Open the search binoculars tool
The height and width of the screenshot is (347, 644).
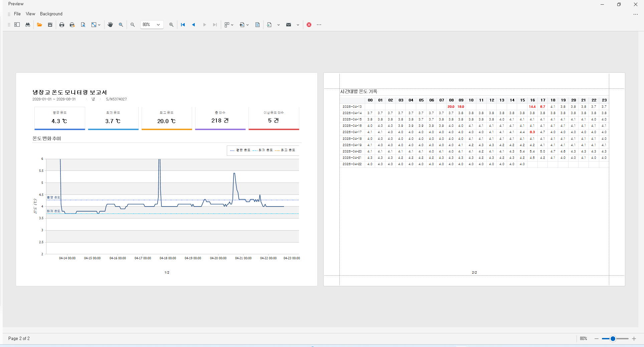pos(28,25)
